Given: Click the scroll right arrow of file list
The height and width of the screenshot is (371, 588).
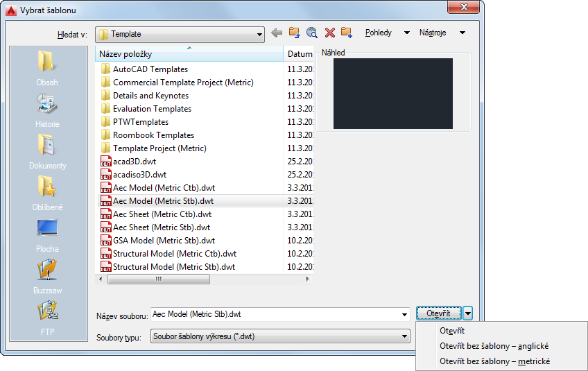Looking at the screenshot, I should 307,279.
